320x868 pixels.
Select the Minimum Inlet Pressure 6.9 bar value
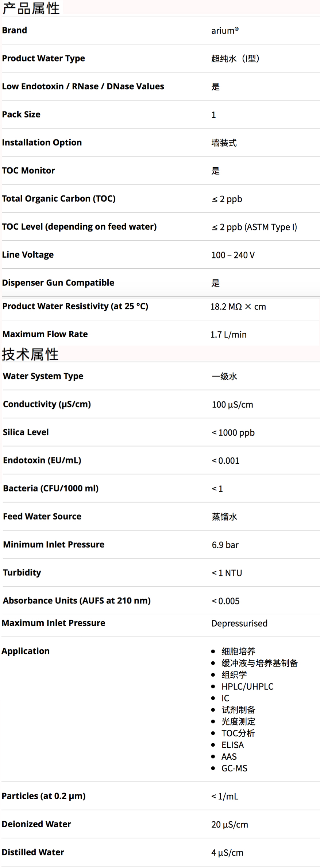click(225, 545)
